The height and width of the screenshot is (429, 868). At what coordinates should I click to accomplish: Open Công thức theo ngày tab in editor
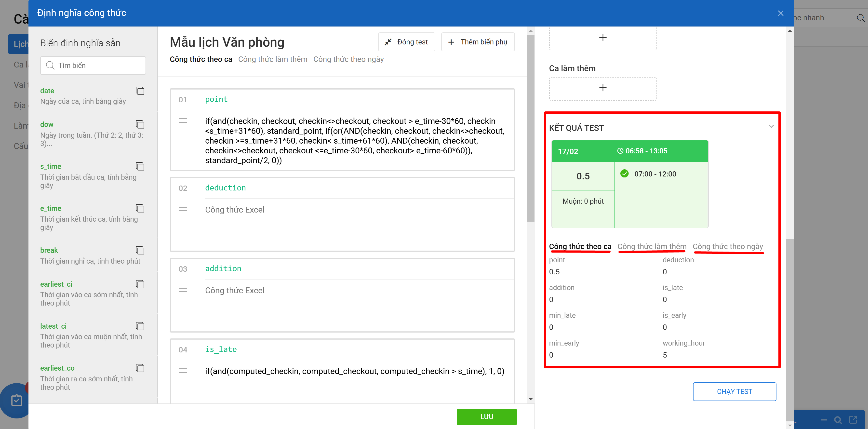[x=348, y=59]
